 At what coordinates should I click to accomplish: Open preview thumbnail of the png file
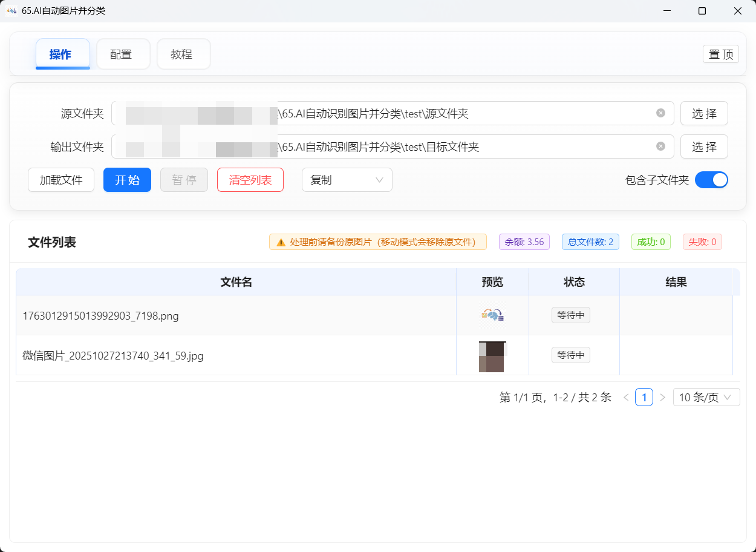[x=492, y=315]
